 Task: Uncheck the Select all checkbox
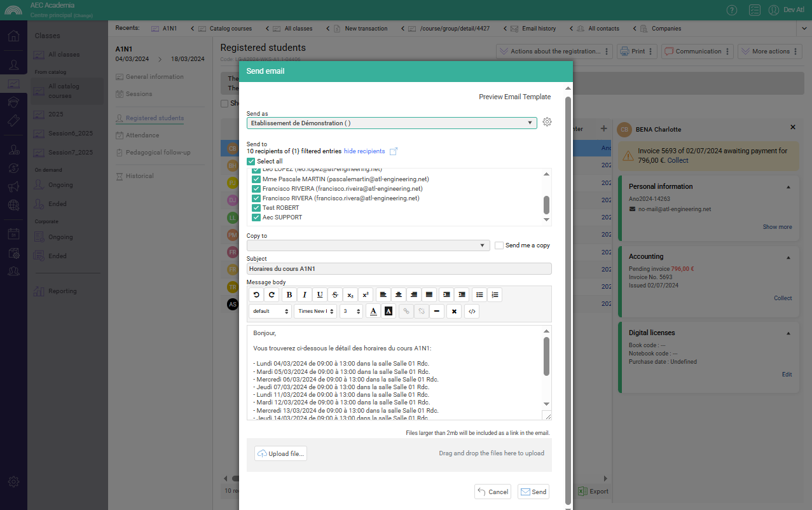tap(251, 162)
